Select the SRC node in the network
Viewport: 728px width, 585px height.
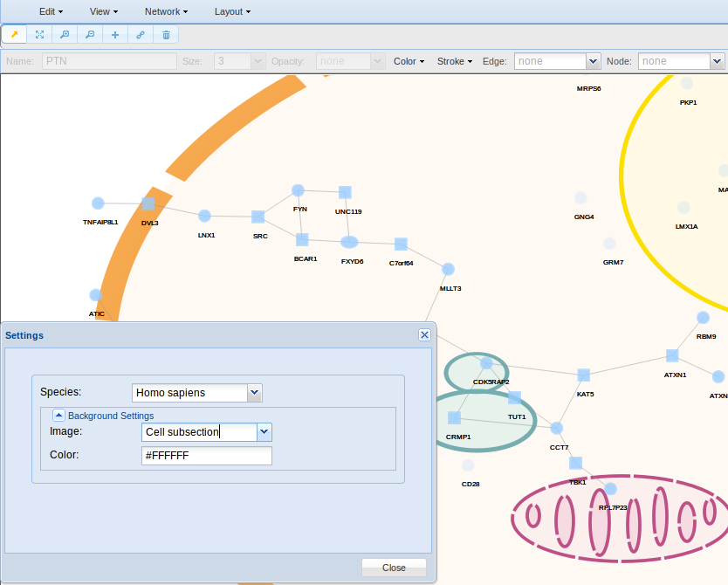[x=258, y=217]
